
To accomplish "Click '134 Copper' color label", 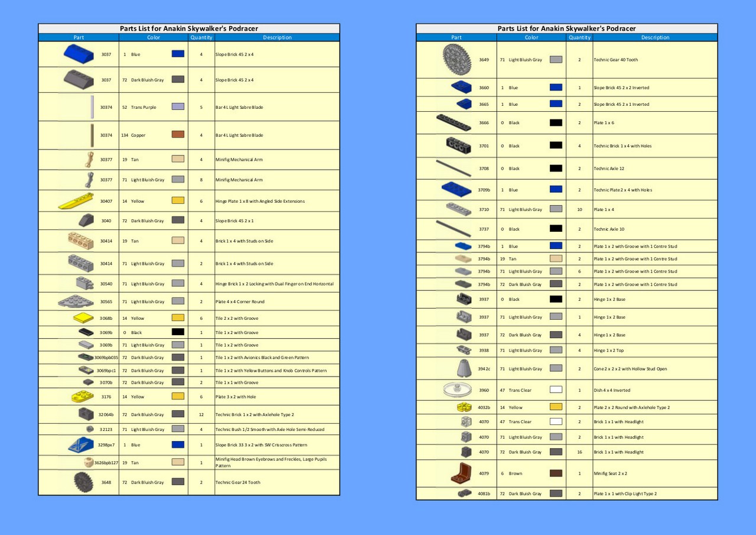I will click(133, 135).
